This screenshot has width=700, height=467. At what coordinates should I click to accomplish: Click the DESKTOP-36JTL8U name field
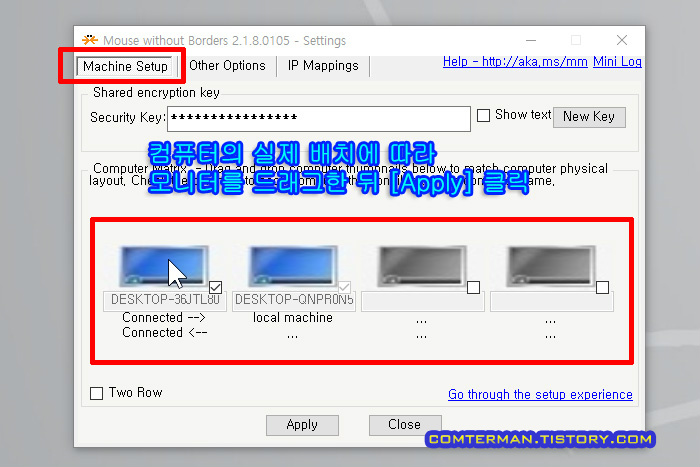click(165, 301)
